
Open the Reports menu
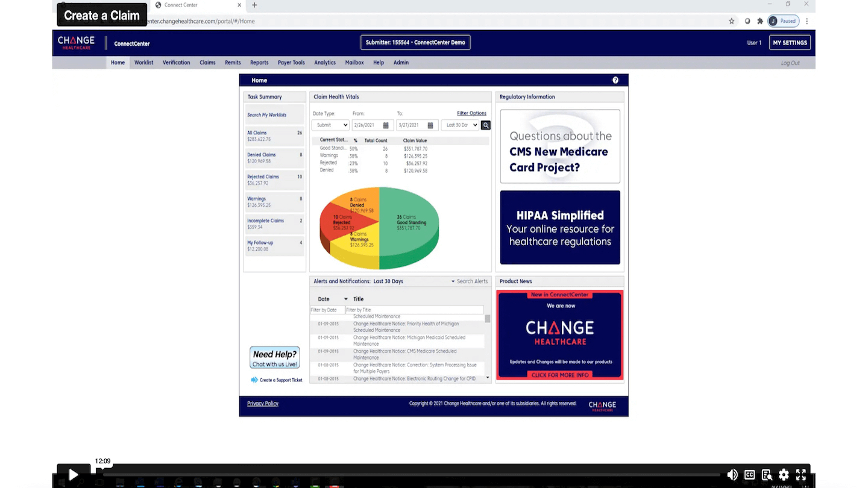[259, 63]
